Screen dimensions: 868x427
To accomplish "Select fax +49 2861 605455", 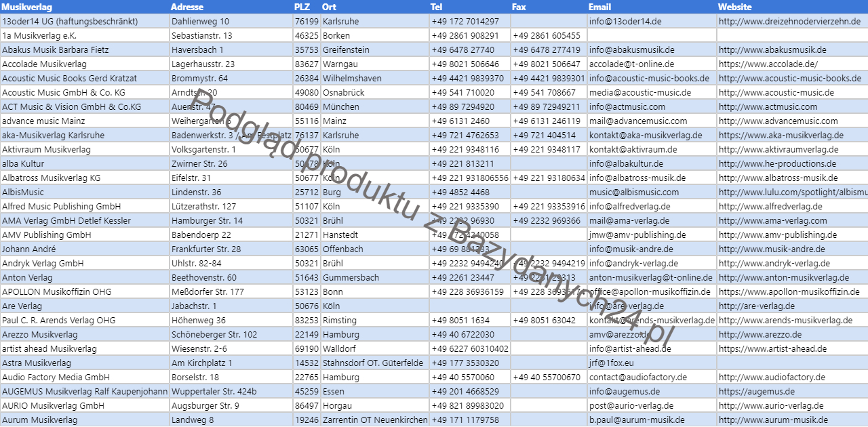I will pos(549,35).
